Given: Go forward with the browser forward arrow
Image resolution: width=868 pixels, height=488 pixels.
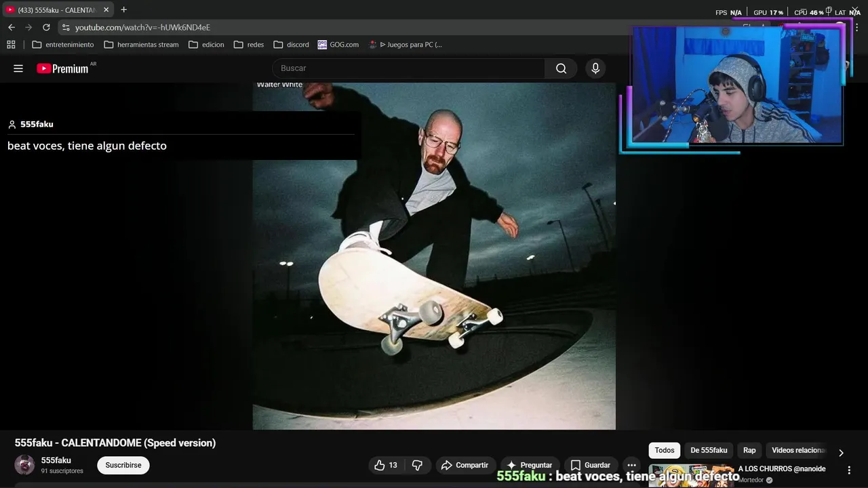Looking at the screenshot, I should [x=28, y=27].
